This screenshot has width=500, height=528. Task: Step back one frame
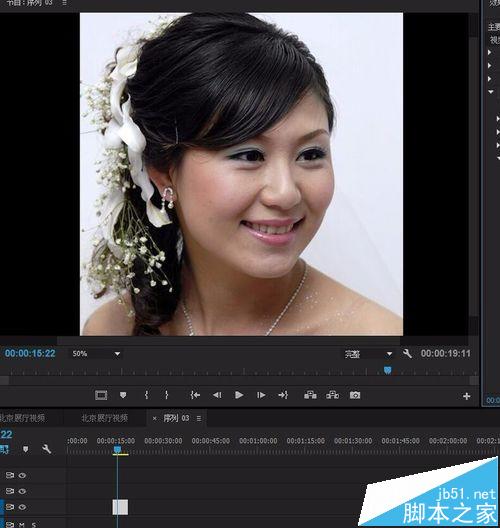[x=217, y=395]
